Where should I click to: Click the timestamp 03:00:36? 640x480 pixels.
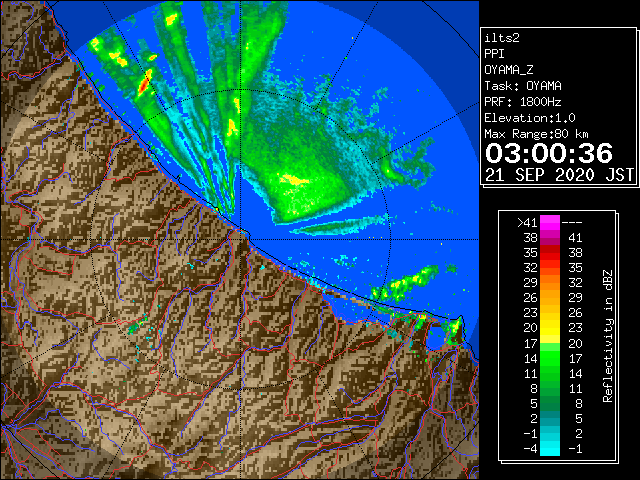coord(549,153)
